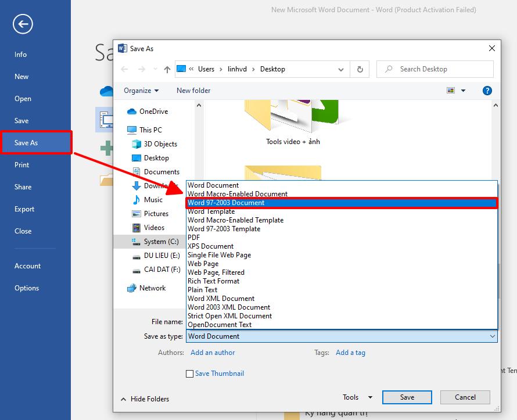
Task: Go up one folder level
Action: pyautogui.click(x=167, y=69)
